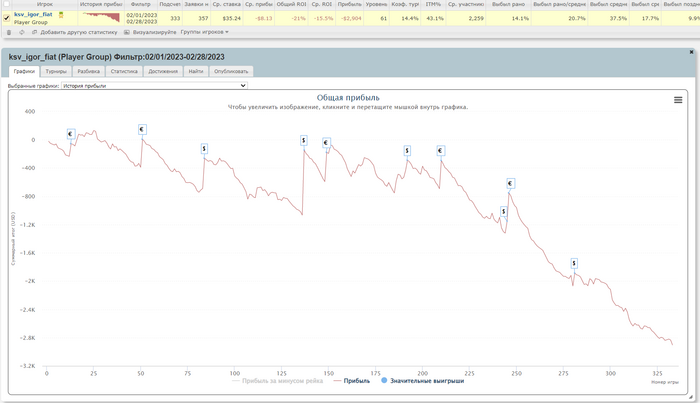Open the 'Достижения' tab
Image resolution: width=700 pixels, height=403 pixels.
pos(163,71)
